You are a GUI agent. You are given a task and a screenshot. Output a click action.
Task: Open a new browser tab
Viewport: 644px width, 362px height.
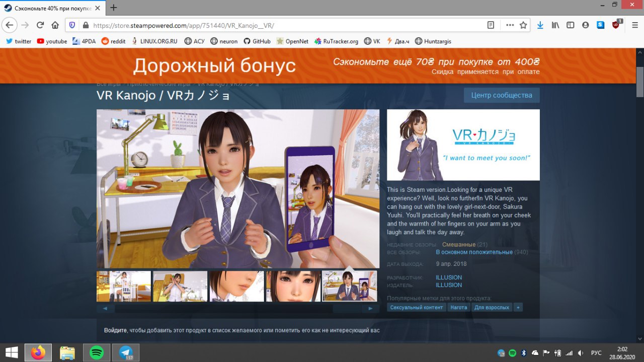pos(114,8)
